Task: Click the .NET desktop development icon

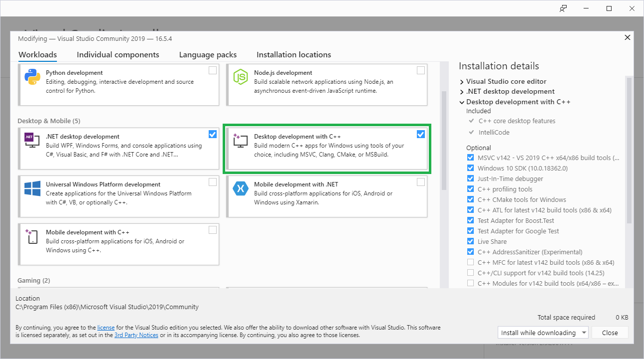Action: [32, 141]
